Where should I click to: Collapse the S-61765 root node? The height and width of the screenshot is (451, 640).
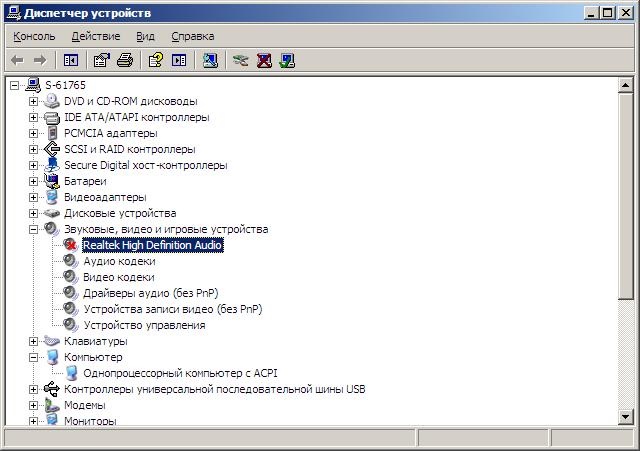[15, 85]
